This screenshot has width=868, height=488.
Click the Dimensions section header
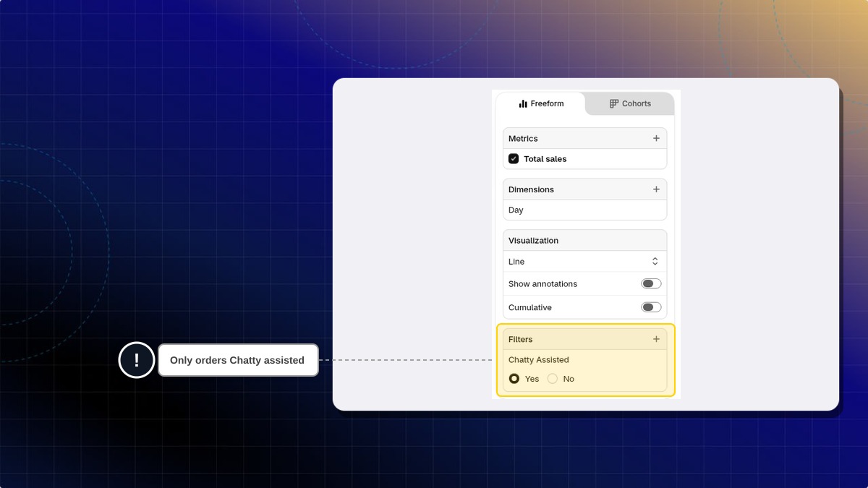pos(584,189)
